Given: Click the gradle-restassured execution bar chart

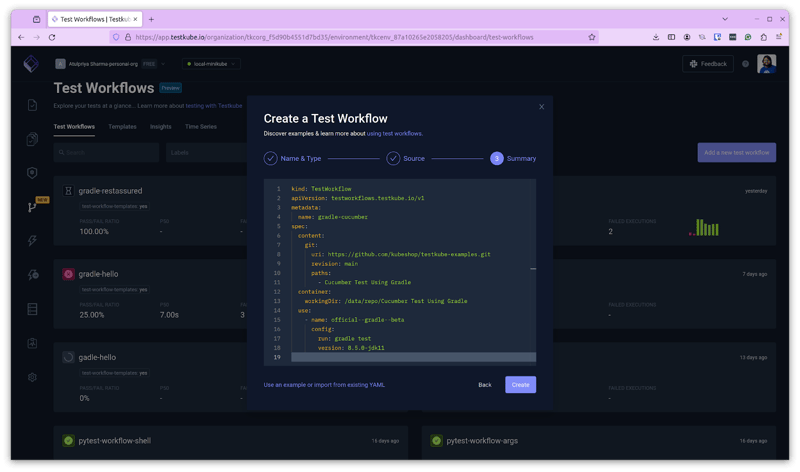Looking at the screenshot, I should (x=704, y=228).
